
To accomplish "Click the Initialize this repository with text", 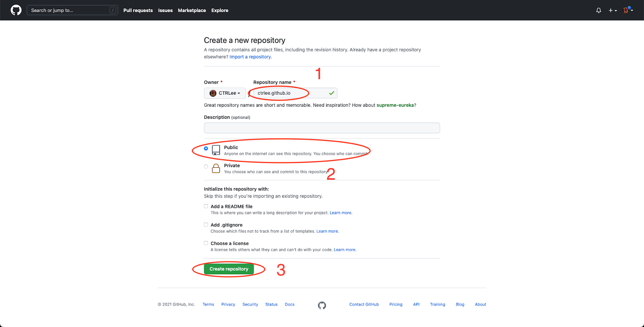I will tap(236, 189).
